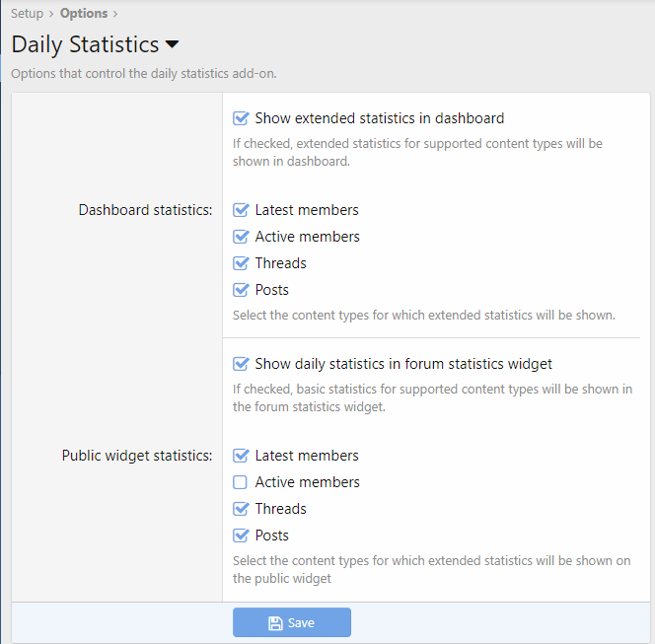Screen dimensions: 655x644
Task: Click the hint text below extended statistics option
Action: point(417,152)
